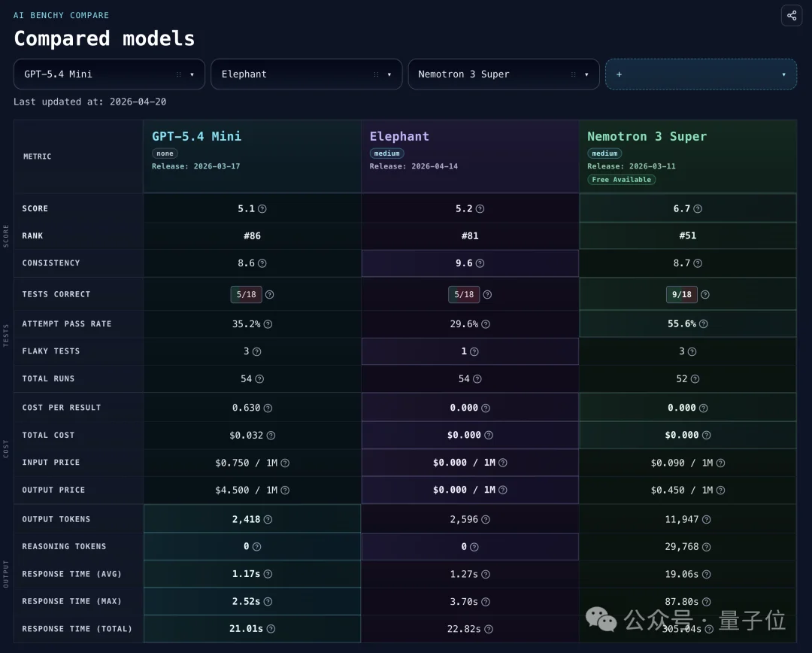Click the AI Benchy Compare header link
The height and width of the screenshot is (653, 812).
(x=61, y=15)
